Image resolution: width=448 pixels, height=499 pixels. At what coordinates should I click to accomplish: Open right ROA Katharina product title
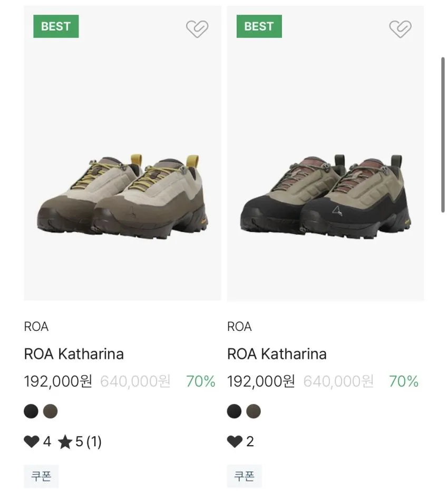[277, 354]
